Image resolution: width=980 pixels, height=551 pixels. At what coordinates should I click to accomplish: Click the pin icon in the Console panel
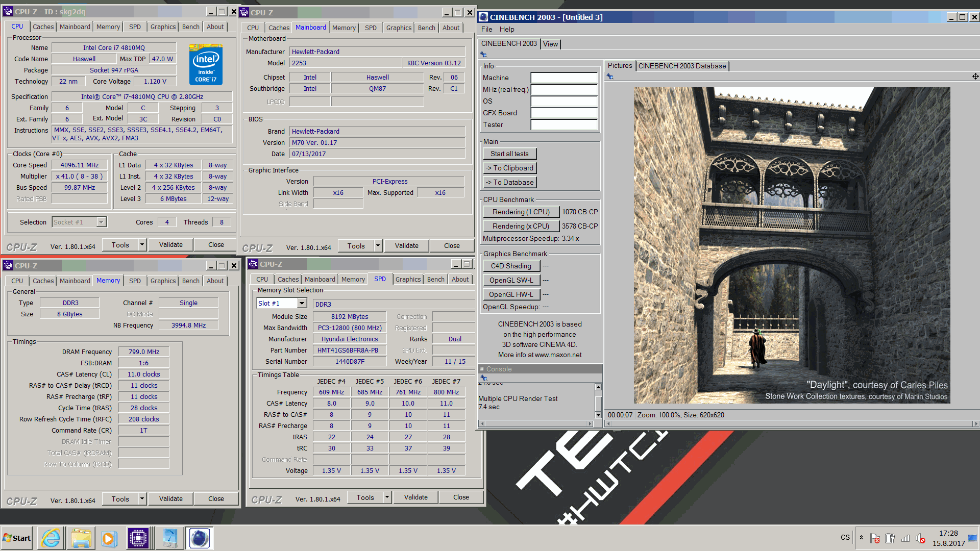pyautogui.click(x=483, y=378)
